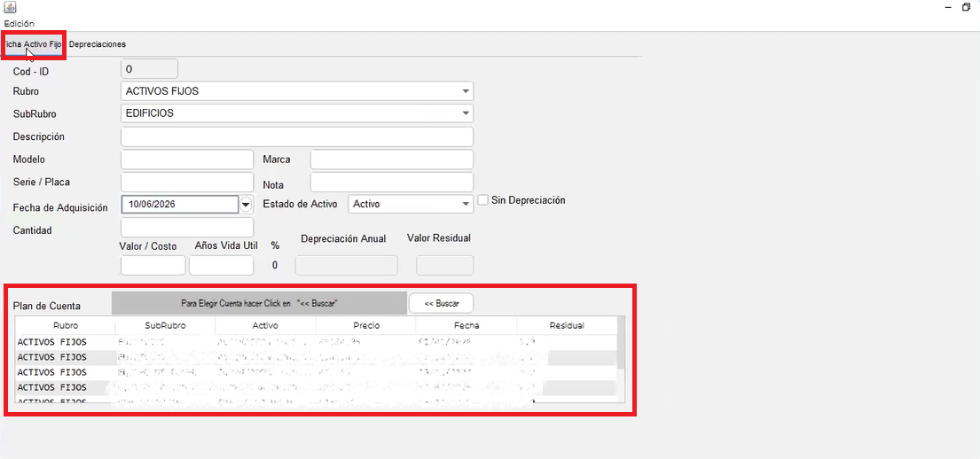Click the Años Vida Util input field
This screenshot has width=980, height=459.
(x=221, y=265)
